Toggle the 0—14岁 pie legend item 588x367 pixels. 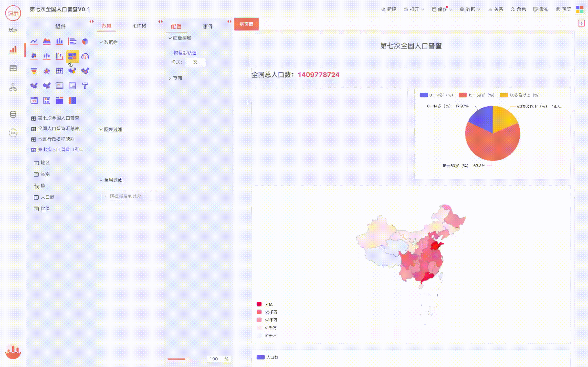[x=436, y=95]
